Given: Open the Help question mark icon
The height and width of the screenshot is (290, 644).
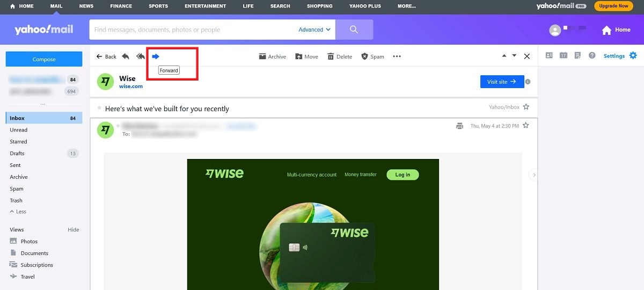Looking at the screenshot, I should pos(592,55).
